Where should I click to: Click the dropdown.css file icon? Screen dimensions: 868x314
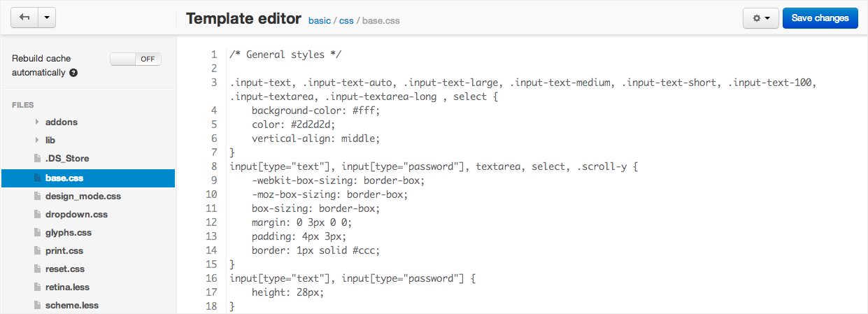[38, 215]
